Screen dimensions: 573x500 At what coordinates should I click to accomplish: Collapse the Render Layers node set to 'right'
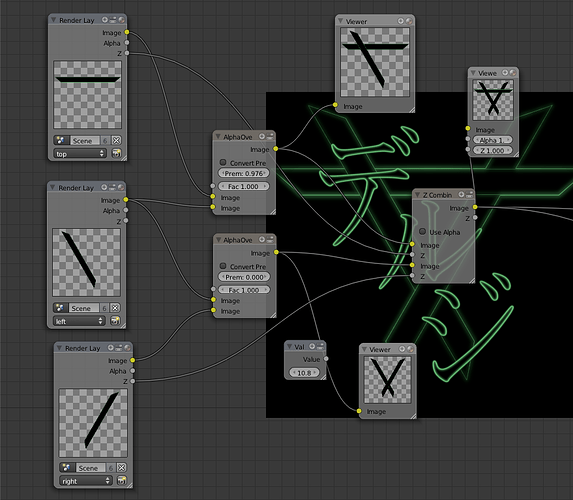(59, 348)
